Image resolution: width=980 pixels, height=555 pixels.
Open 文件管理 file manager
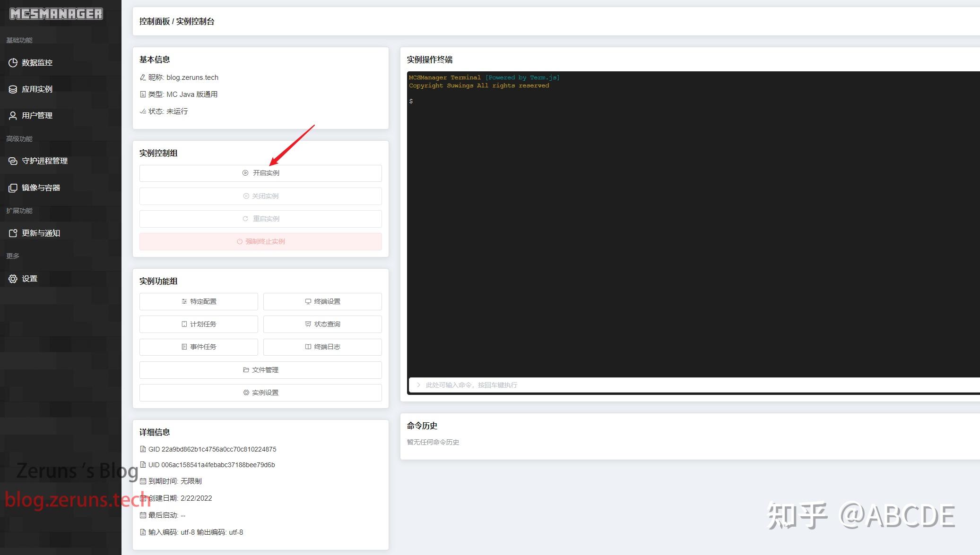click(x=260, y=370)
